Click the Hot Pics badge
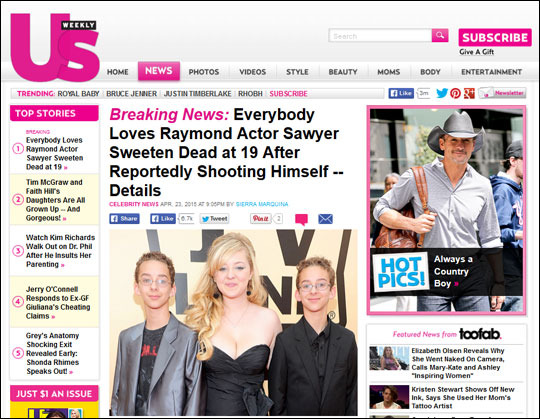Image resolution: width=540 pixels, height=419 pixels. tap(401, 272)
